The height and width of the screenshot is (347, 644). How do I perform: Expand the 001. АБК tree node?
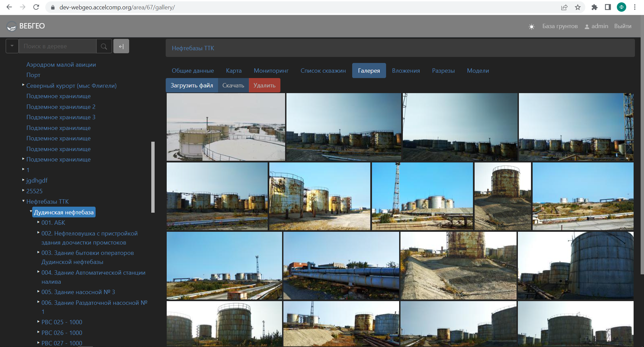pyautogui.click(x=38, y=222)
